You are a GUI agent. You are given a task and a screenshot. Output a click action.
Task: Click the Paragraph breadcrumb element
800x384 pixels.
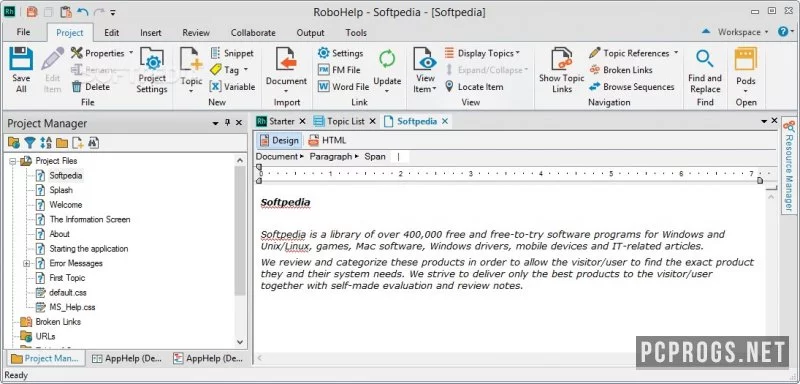[331, 157]
